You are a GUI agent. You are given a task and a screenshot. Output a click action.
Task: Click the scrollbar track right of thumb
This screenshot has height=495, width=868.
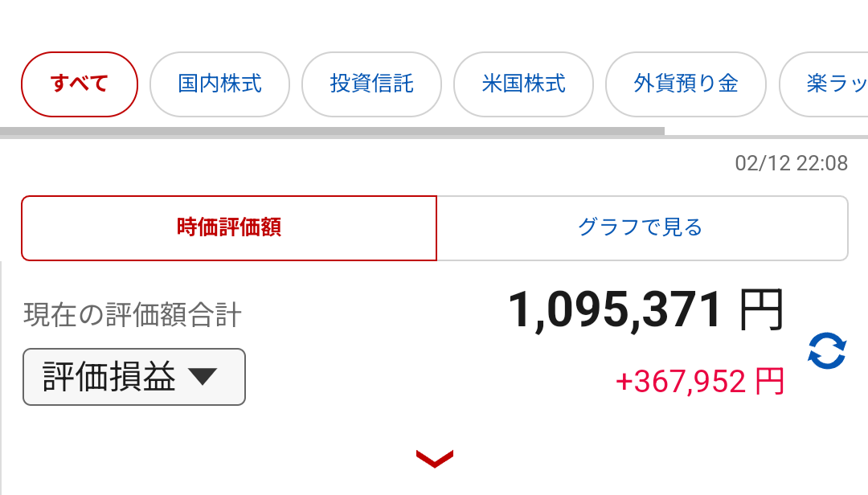pyautogui.click(x=766, y=137)
